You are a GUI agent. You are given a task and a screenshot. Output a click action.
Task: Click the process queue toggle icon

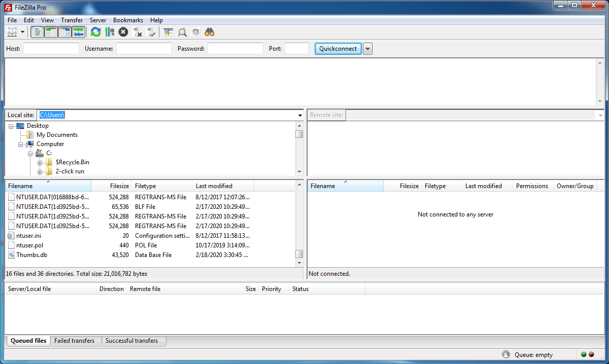click(109, 32)
